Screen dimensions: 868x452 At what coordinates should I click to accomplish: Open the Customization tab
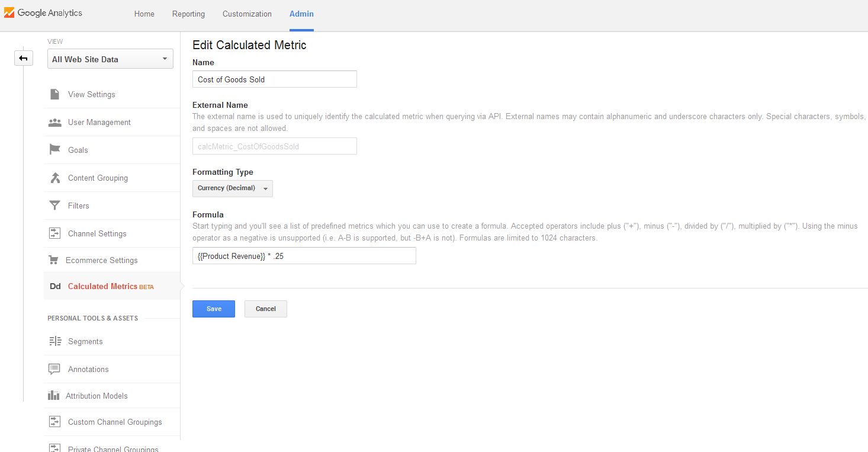(x=247, y=14)
